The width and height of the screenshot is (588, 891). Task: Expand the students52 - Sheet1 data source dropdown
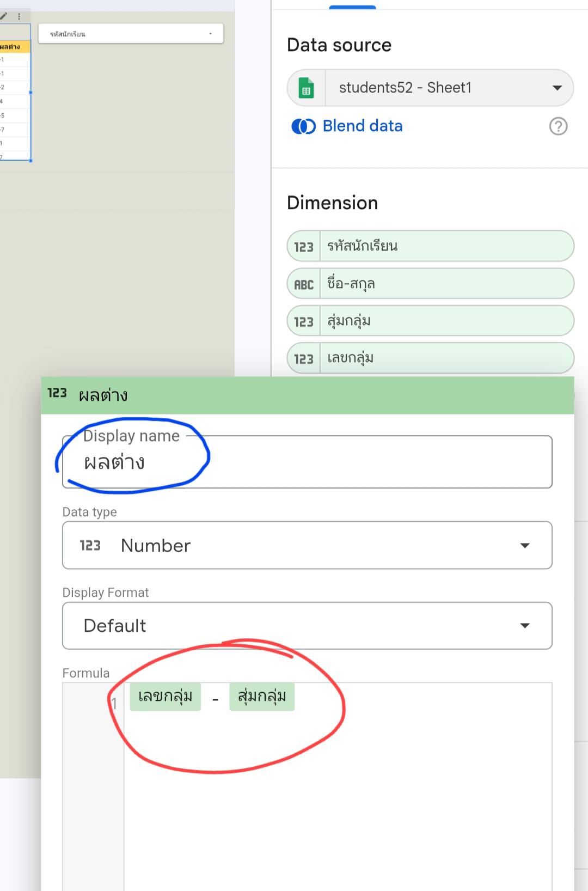coord(556,88)
